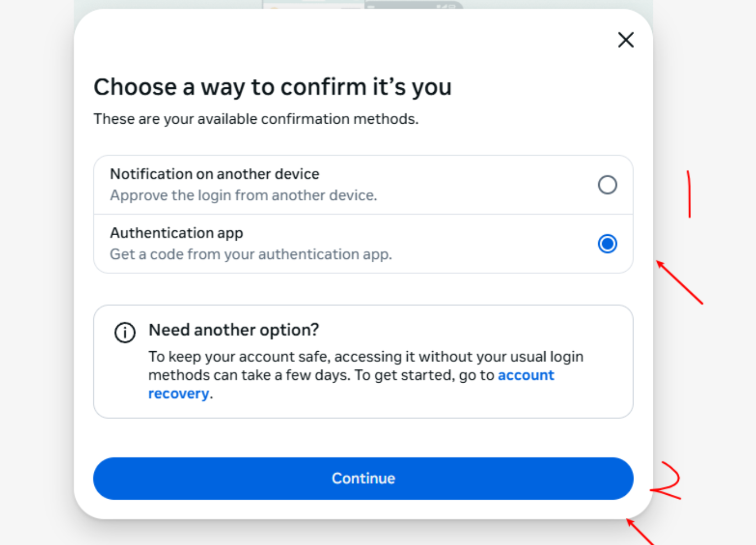The width and height of the screenshot is (756, 545).
Task: Click 'Get a code from your authentication app' text
Action: pos(251,255)
